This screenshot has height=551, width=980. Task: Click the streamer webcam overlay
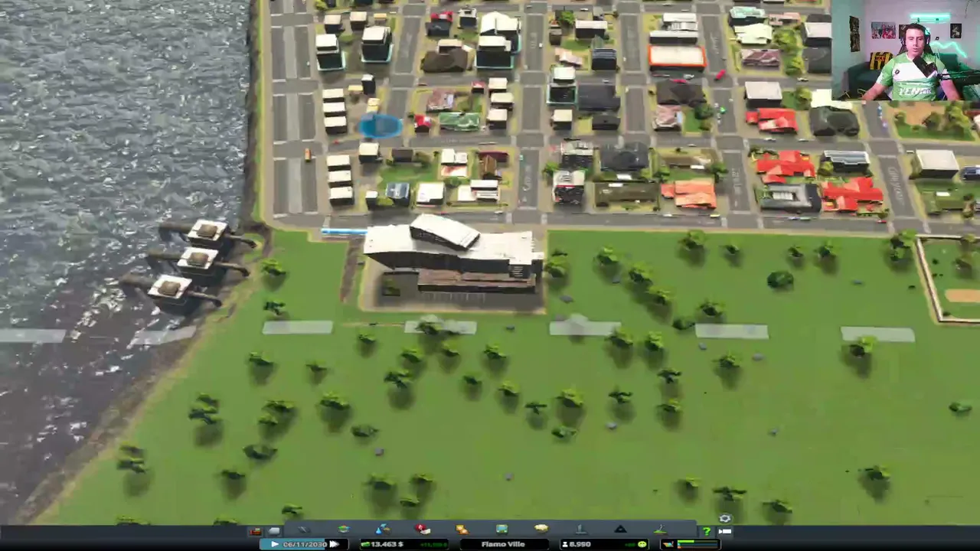pos(905,51)
